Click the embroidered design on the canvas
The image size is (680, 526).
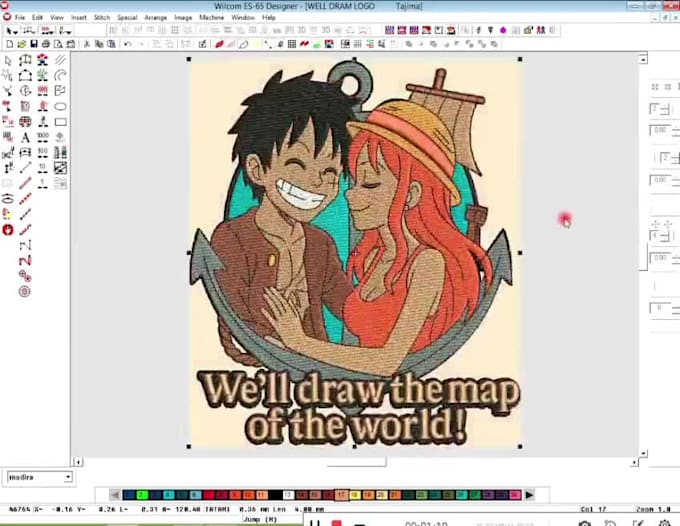(354, 252)
